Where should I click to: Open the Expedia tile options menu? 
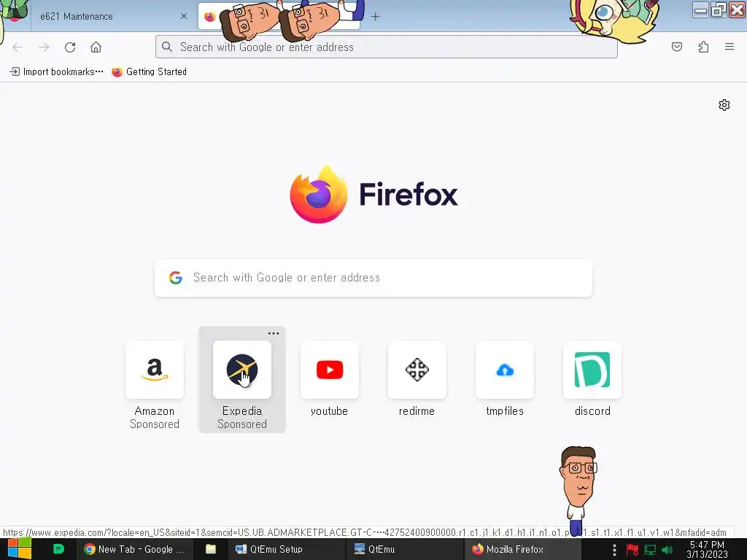[x=274, y=333]
